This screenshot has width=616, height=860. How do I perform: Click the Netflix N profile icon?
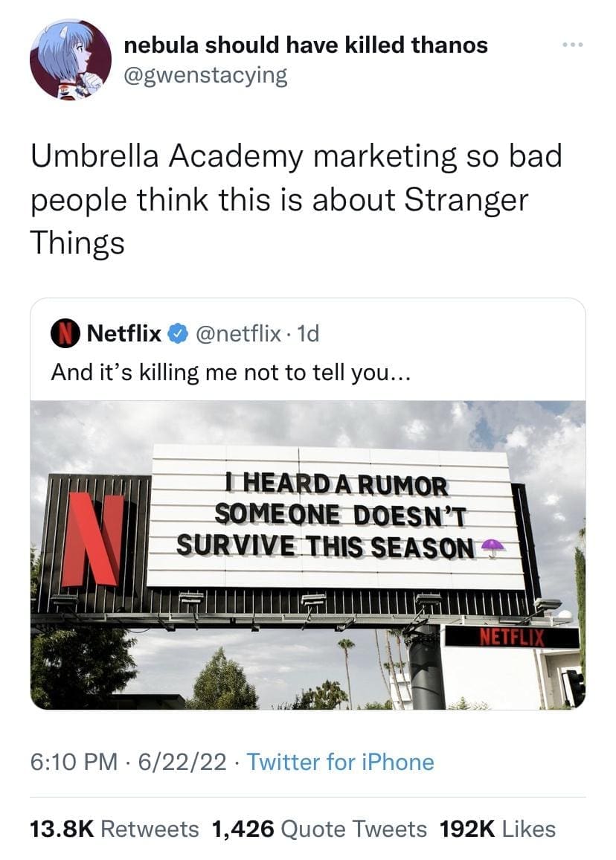click(x=65, y=333)
